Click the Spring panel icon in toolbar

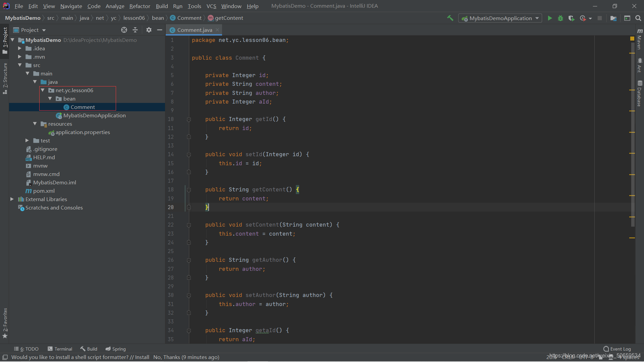click(115, 349)
